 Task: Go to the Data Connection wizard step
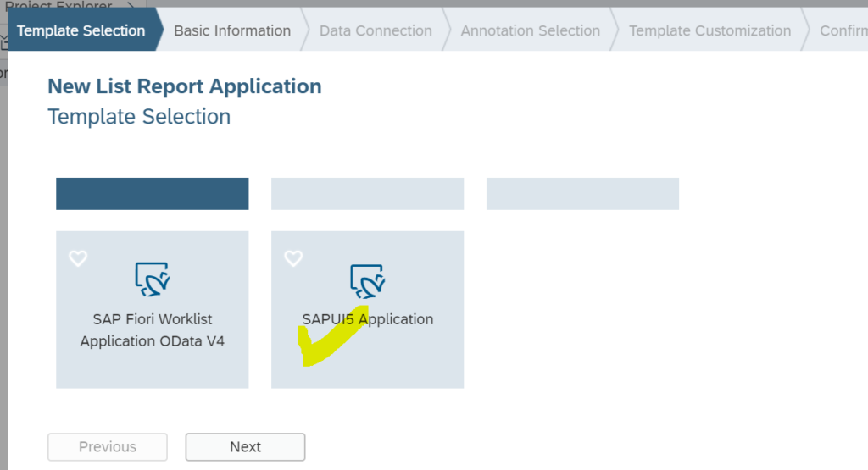(x=376, y=30)
